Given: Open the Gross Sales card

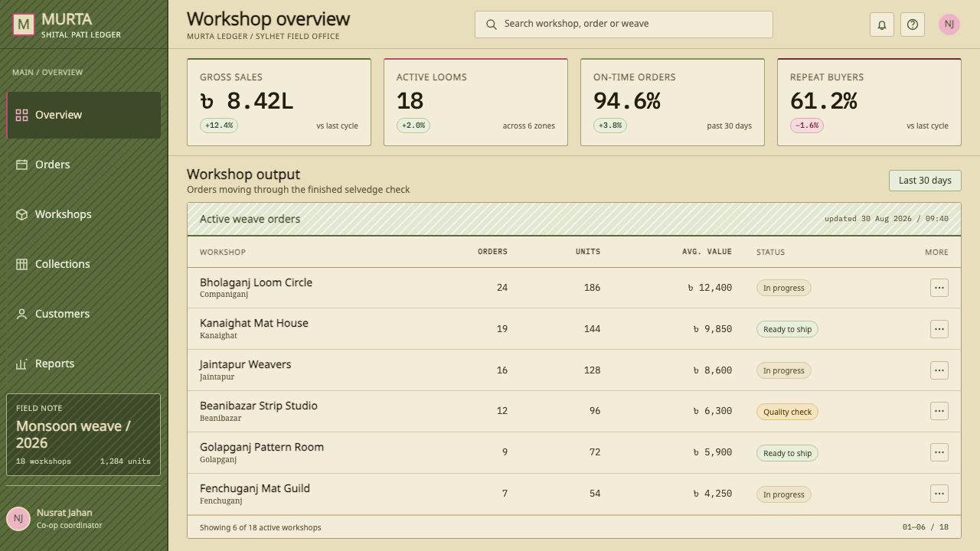Looking at the screenshot, I should coord(279,102).
